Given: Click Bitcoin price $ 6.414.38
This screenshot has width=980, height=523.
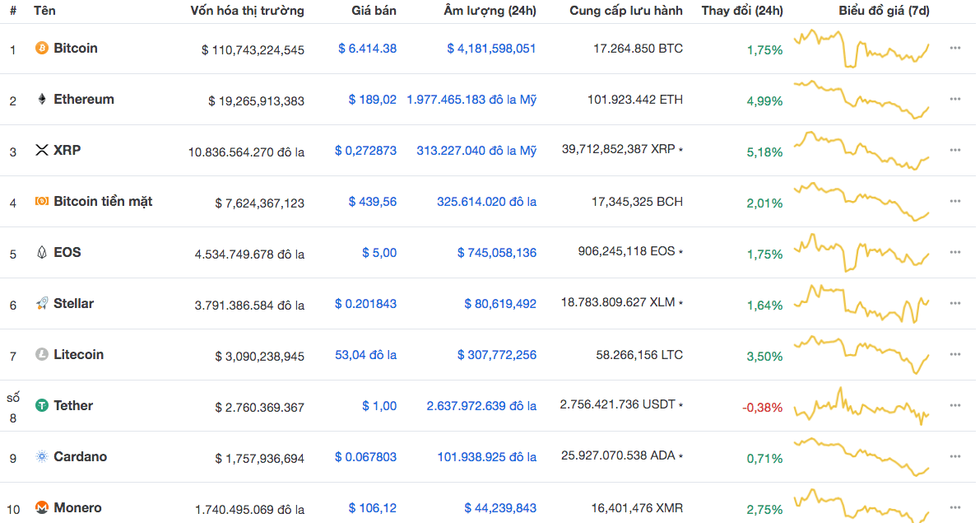Looking at the screenshot, I should pos(368,48).
